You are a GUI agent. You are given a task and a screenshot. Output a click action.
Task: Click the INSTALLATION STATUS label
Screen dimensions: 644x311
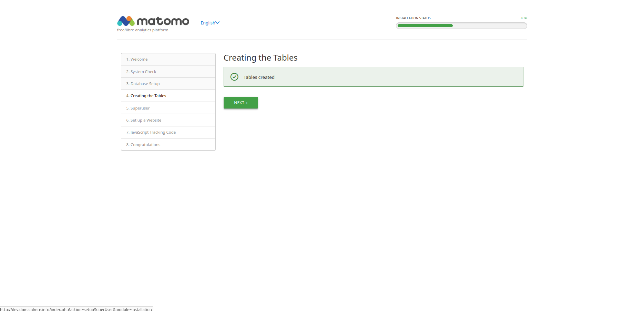413,18
